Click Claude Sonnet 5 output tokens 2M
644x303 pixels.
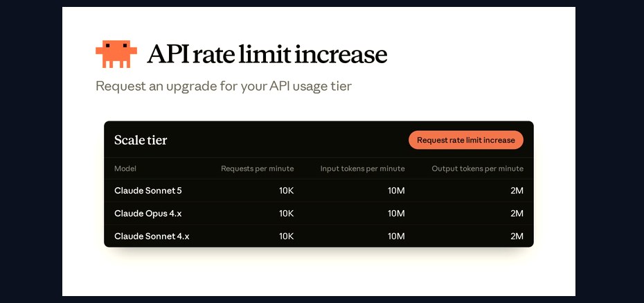pos(517,191)
